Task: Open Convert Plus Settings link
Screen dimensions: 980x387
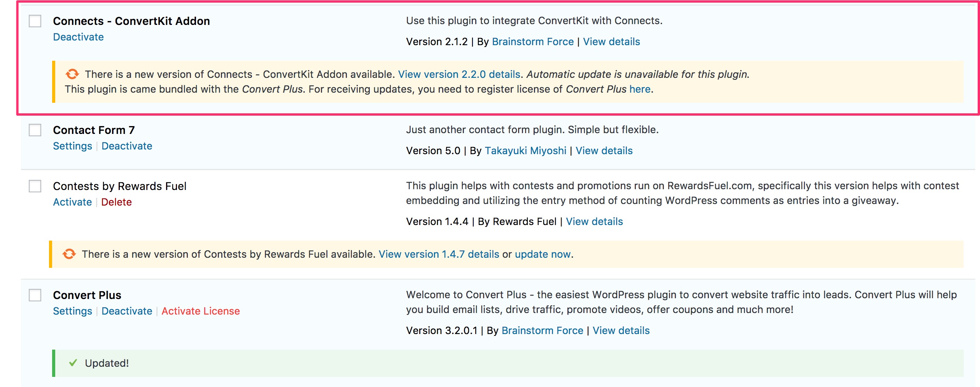Action: coord(72,311)
